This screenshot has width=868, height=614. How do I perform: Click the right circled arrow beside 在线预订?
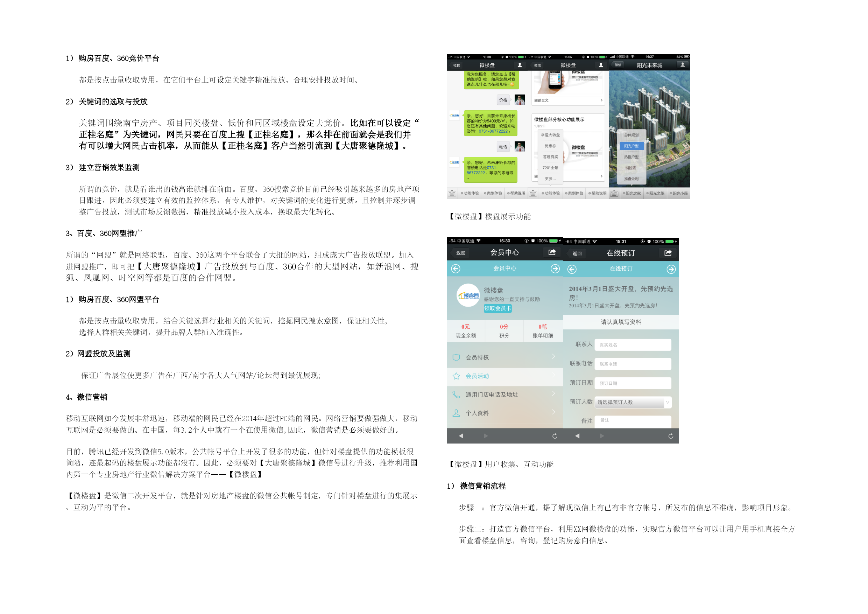click(x=671, y=269)
